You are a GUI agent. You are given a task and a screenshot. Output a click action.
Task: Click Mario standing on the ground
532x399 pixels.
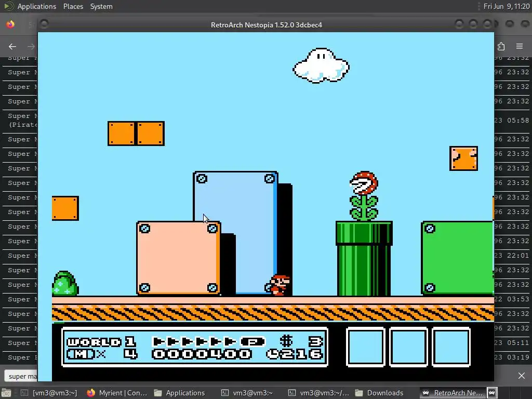point(280,285)
